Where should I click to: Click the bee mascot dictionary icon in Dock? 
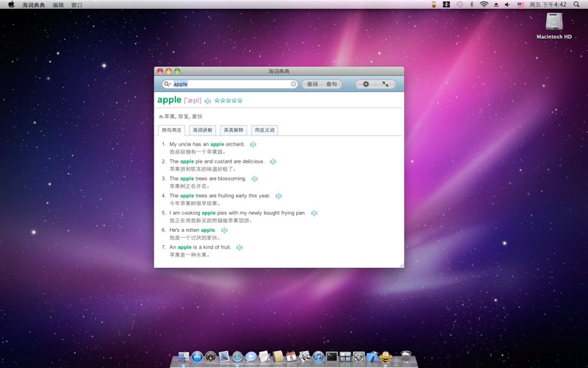(385, 357)
